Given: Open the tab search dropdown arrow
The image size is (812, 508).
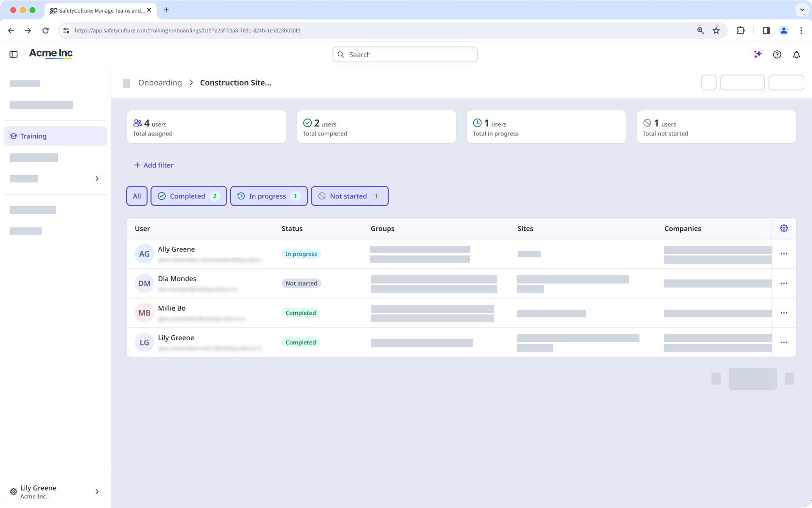Looking at the screenshot, I should pyautogui.click(x=802, y=10).
